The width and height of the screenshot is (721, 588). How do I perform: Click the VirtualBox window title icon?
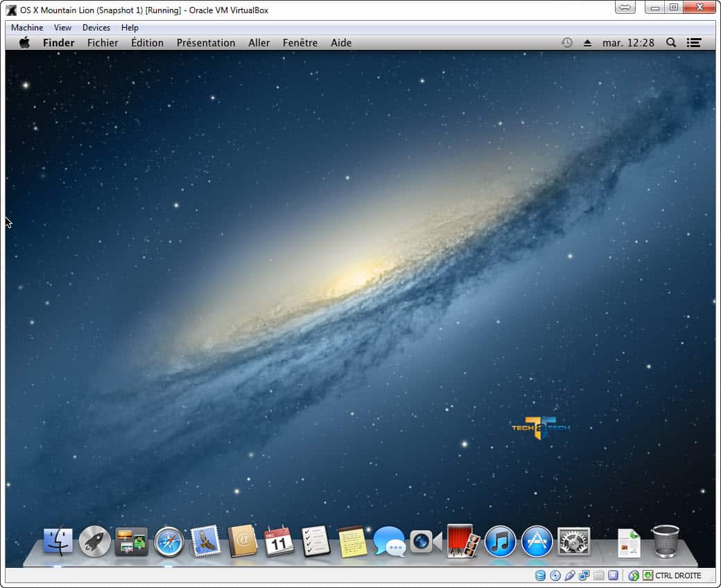coord(11,10)
